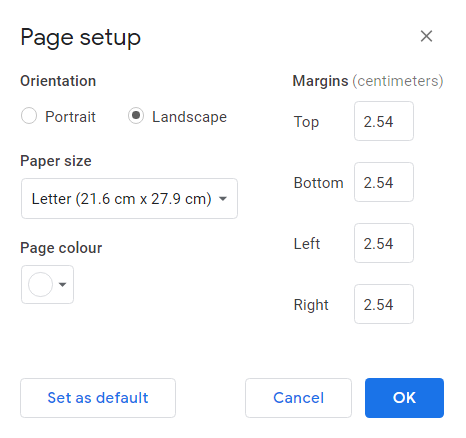
Task: Click the Landscape text label
Action: coord(189,117)
